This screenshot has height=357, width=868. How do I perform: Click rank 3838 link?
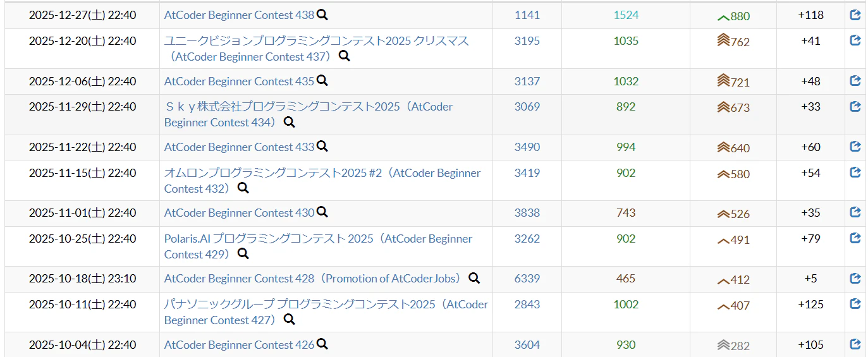tap(527, 212)
